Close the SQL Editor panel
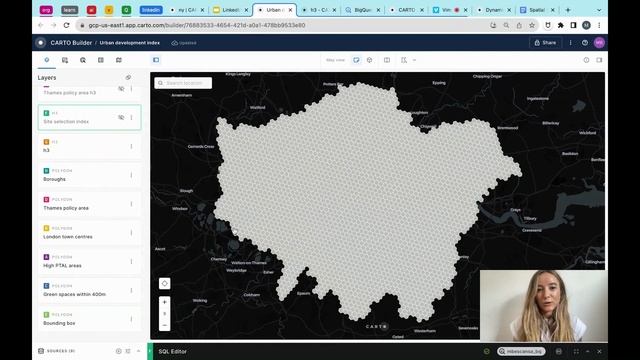Image resolution: width=640 pixels, height=360 pixels. pyautogui.click(x=599, y=351)
